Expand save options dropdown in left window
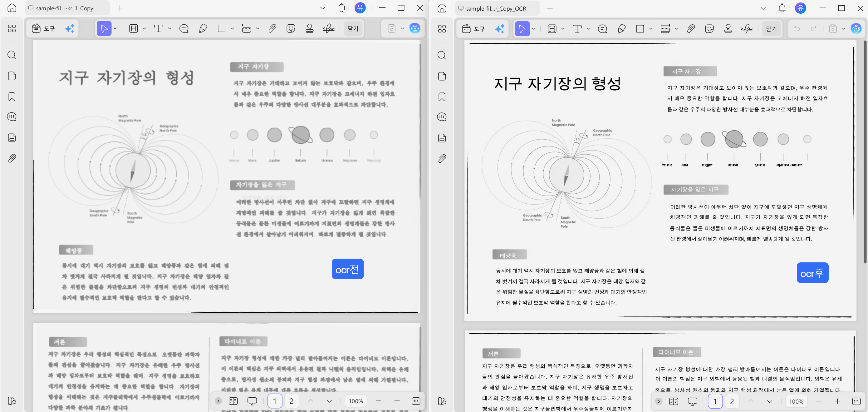 [x=402, y=29]
